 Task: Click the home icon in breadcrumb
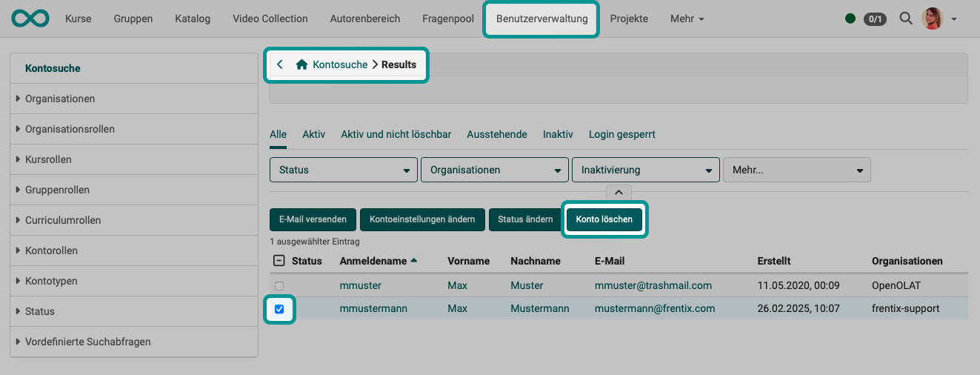click(x=301, y=64)
